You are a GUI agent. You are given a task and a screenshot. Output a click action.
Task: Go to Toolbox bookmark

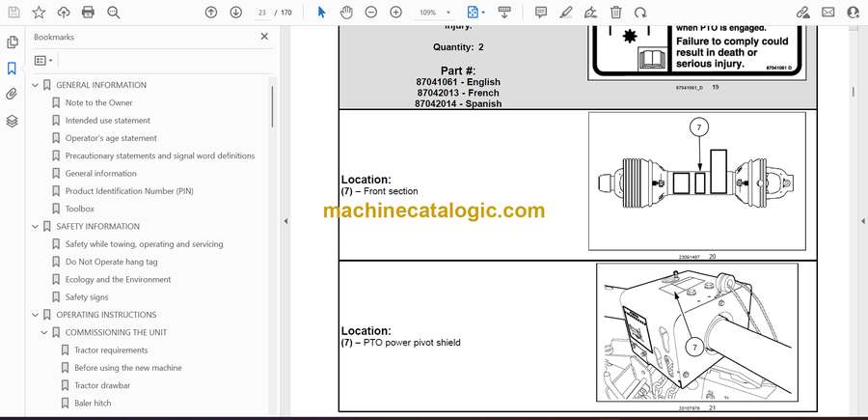tap(80, 209)
